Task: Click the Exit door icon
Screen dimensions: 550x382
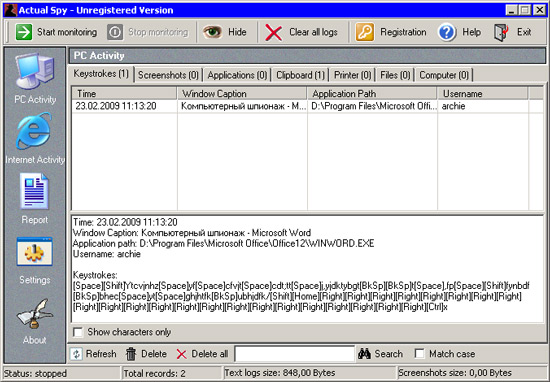Action: tap(501, 33)
